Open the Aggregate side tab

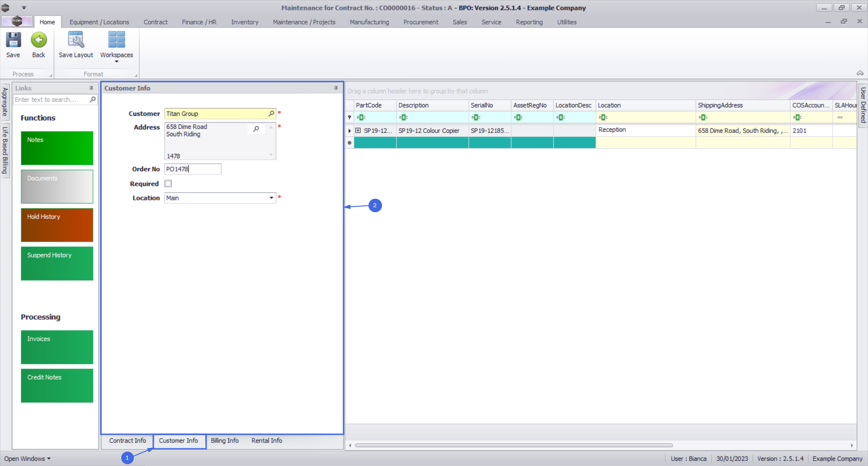5,102
